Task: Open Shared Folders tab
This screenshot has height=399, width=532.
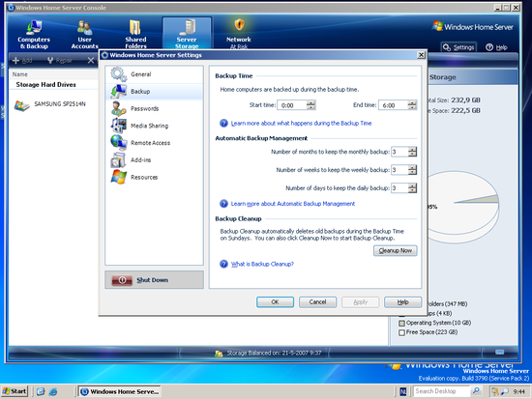Action: (135, 35)
